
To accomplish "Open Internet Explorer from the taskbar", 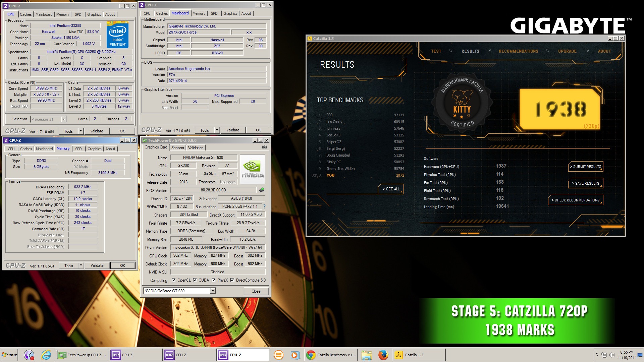I will point(46,355).
